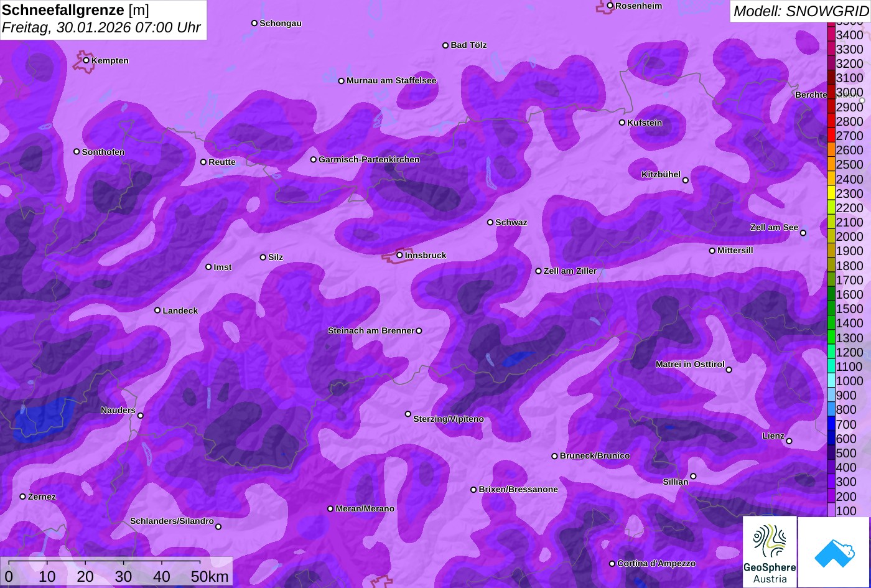Image resolution: width=871 pixels, height=588 pixels.
Task: Click the legend value 1200
Action: (x=850, y=352)
